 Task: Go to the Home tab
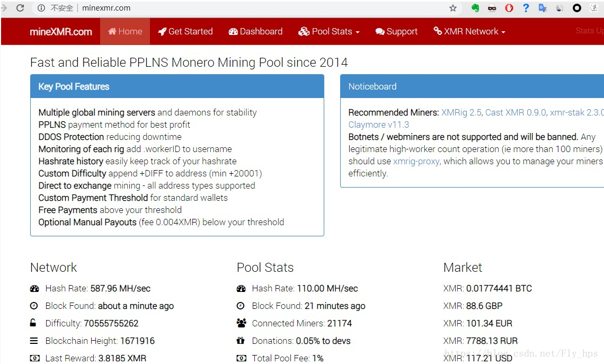[x=125, y=31]
